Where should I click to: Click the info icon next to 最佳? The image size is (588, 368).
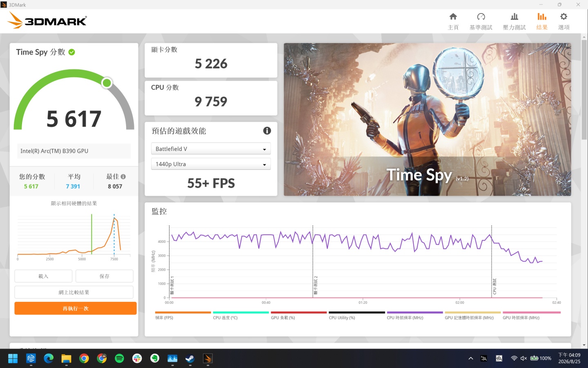tap(123, 177)
